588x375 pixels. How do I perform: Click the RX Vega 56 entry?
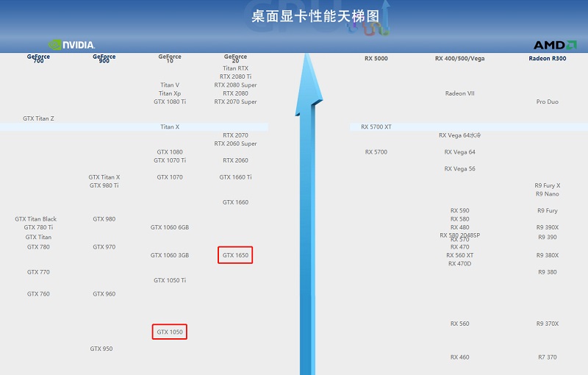coord(460,169)
